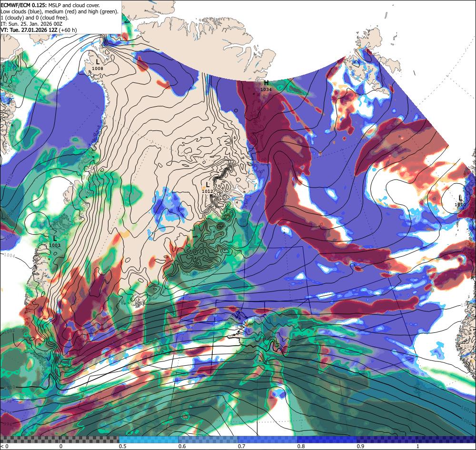Click the '0.9' colorbar label
The height and width of the screenshot is (450, 476).
361,446
